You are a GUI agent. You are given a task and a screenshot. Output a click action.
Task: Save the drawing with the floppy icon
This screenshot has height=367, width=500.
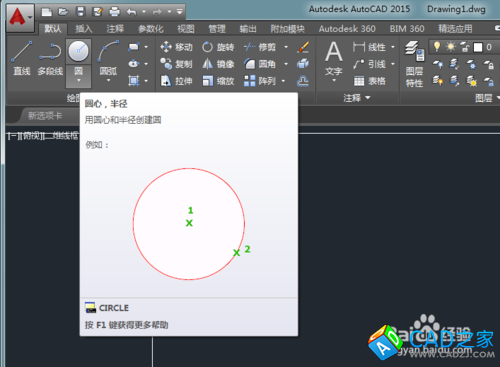(80, 12)
